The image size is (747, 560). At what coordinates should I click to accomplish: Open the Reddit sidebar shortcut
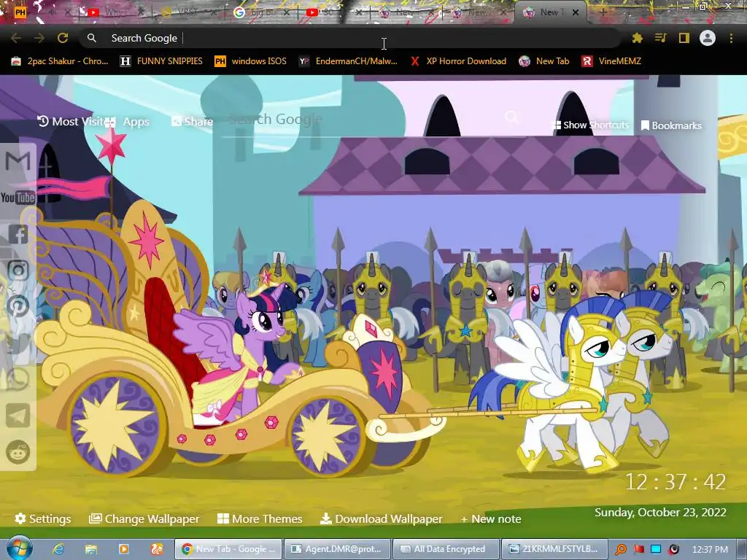(x=18, y=452)
